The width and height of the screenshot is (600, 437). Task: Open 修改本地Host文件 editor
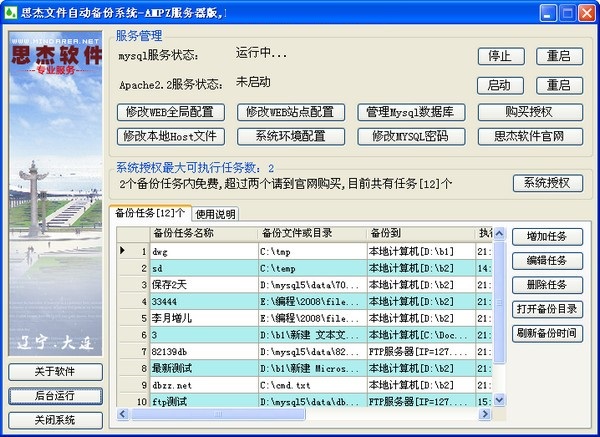[x=170, y=135]
